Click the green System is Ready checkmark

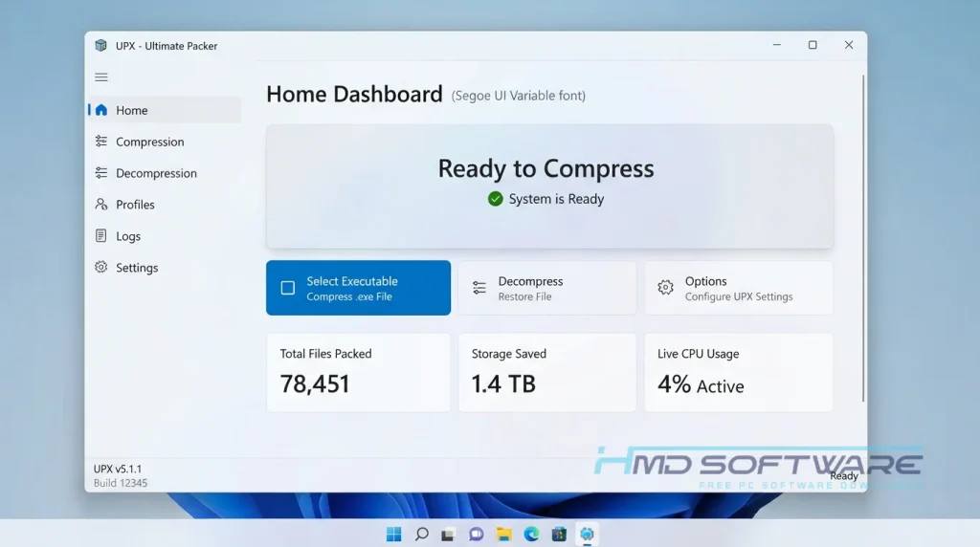click(x=495, y=199)
